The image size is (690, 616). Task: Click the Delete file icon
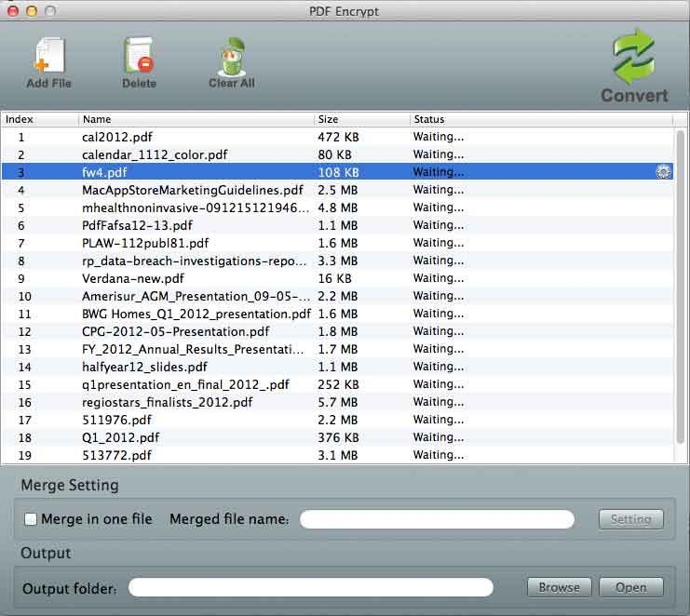(138, 57)
